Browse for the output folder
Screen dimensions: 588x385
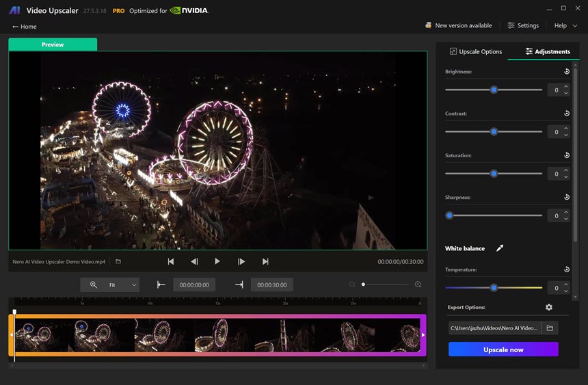pos(550,328)
